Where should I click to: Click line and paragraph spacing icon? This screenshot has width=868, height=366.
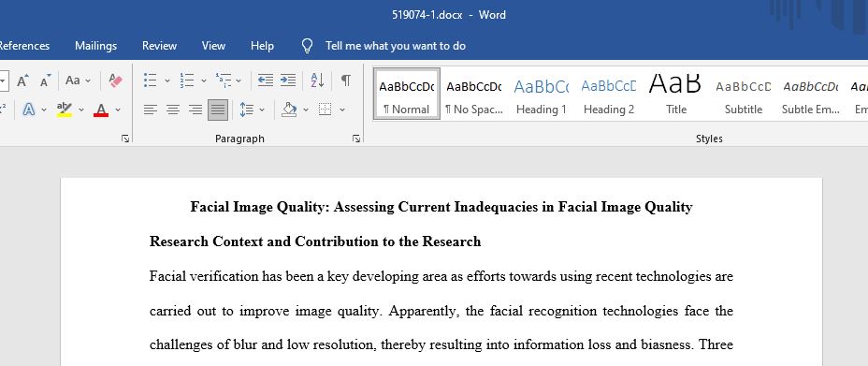click(x=246, y=110)
